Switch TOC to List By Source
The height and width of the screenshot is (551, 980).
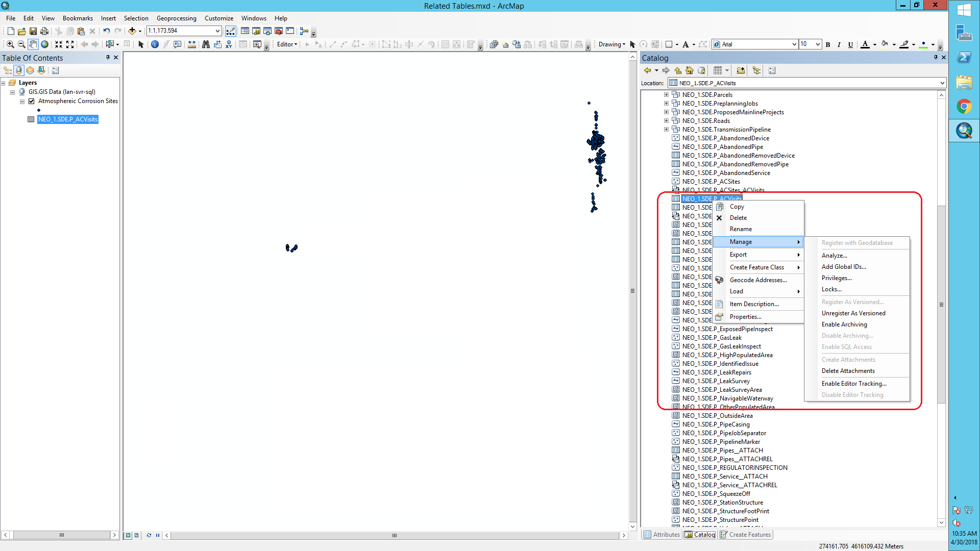click(19, 70)
